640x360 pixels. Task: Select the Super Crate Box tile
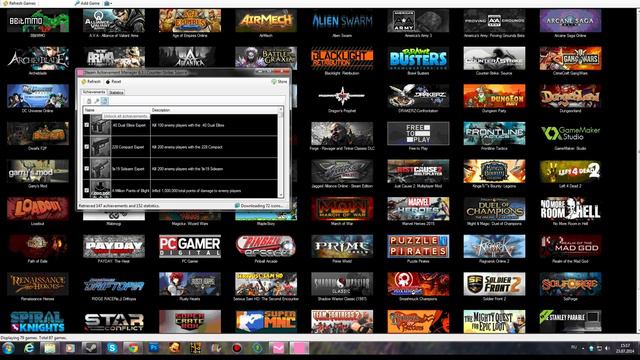click(190, 322)
